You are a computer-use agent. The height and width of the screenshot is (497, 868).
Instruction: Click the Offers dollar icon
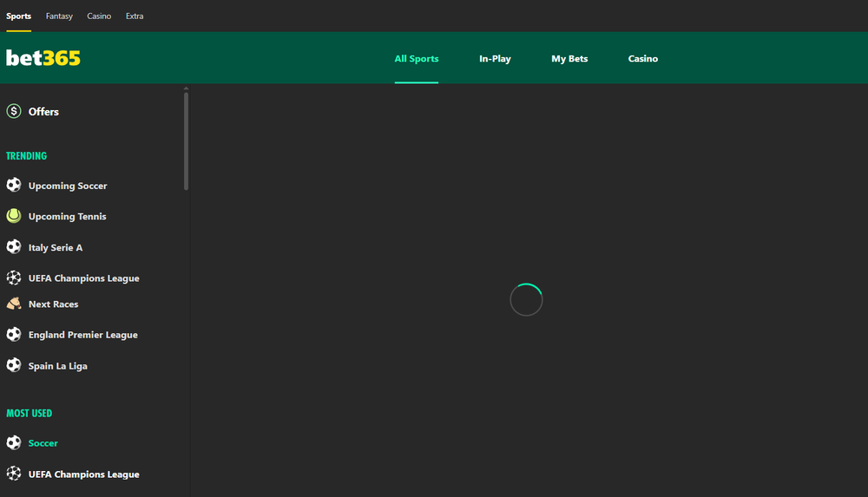coord(14,111)
